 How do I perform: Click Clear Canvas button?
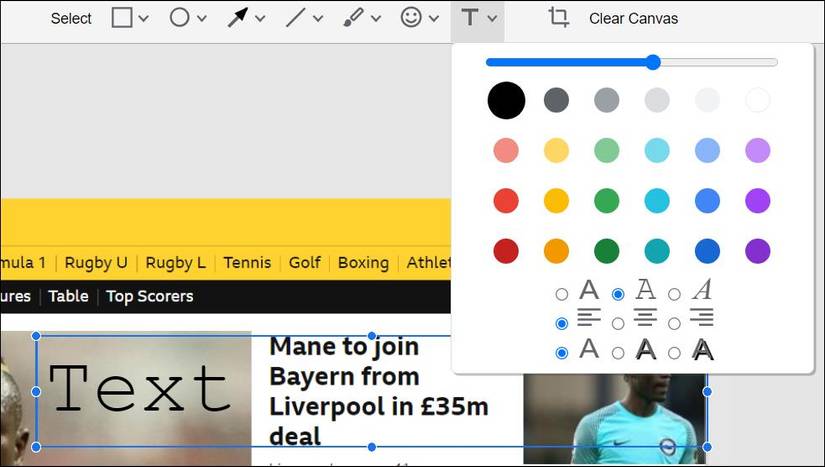(x=633, y=18)
